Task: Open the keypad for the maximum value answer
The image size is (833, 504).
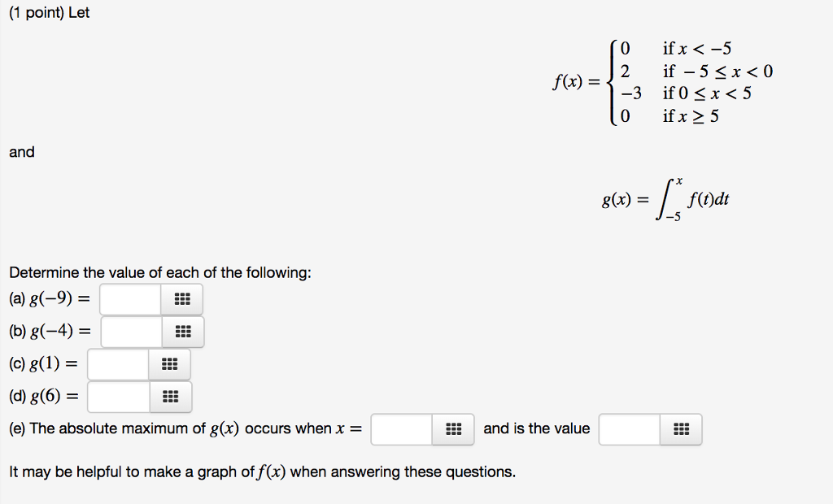Action: pos(683,429)
